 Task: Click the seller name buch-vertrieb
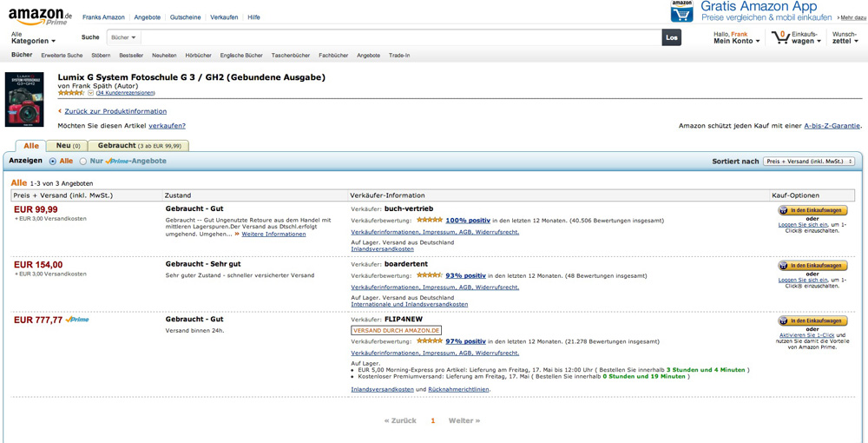pos(409,208)
